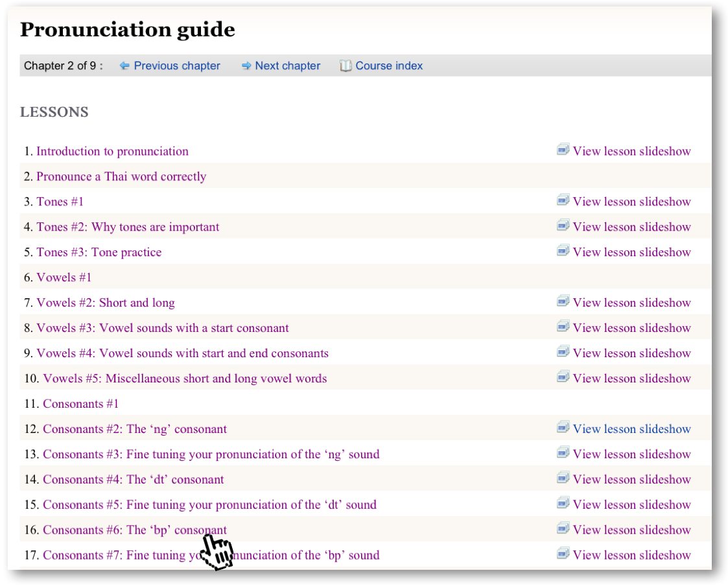
Task: Click the 'LESSONS' section heading
Action: pyautogui.click(x=54, y=112)
